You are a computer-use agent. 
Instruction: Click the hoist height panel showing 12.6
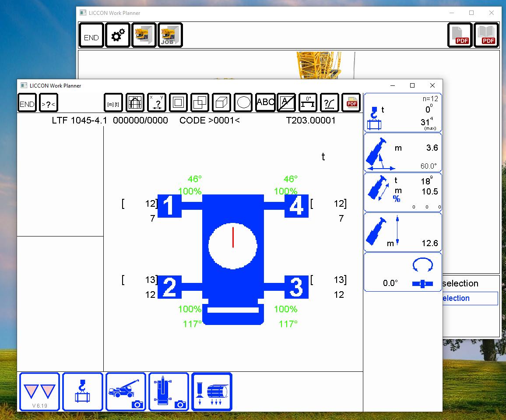click(x=403, y=232)
